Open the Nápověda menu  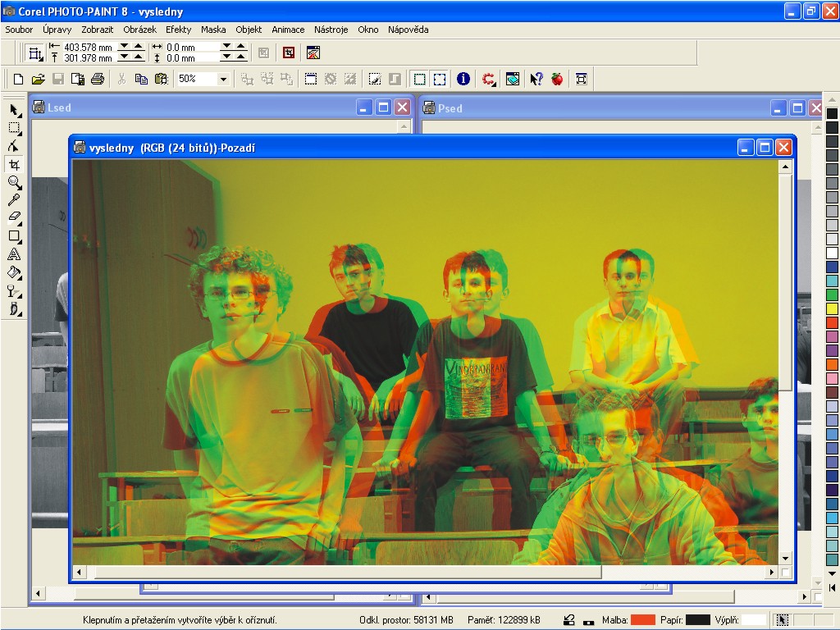tap(408, 30)
